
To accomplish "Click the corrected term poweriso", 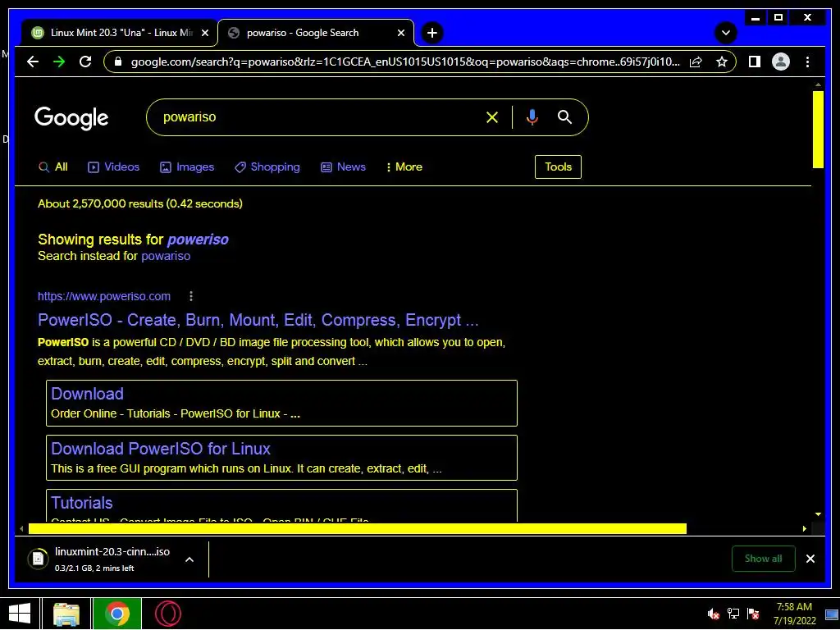I will tap(198, 240).
